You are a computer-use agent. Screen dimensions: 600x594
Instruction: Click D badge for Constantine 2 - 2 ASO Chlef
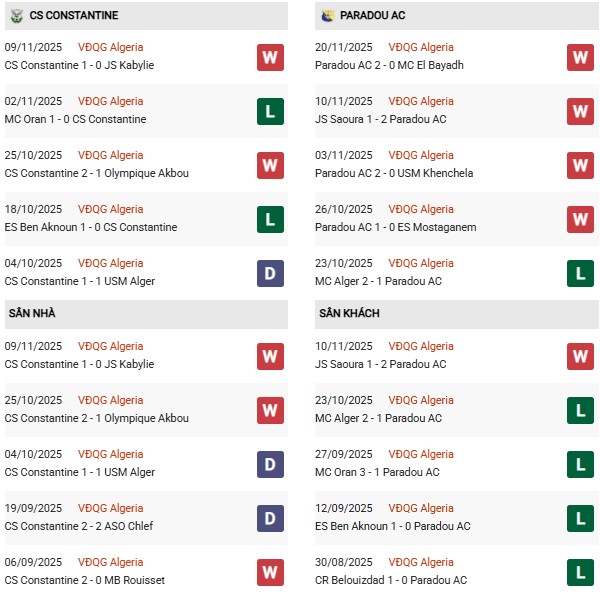tap(270, 518)
